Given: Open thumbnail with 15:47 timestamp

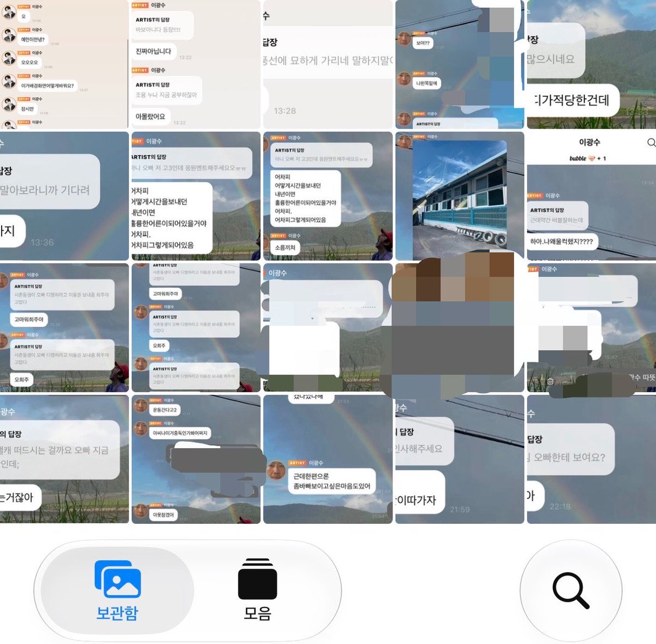Looking at the screenshot, I should coord(591,327).
